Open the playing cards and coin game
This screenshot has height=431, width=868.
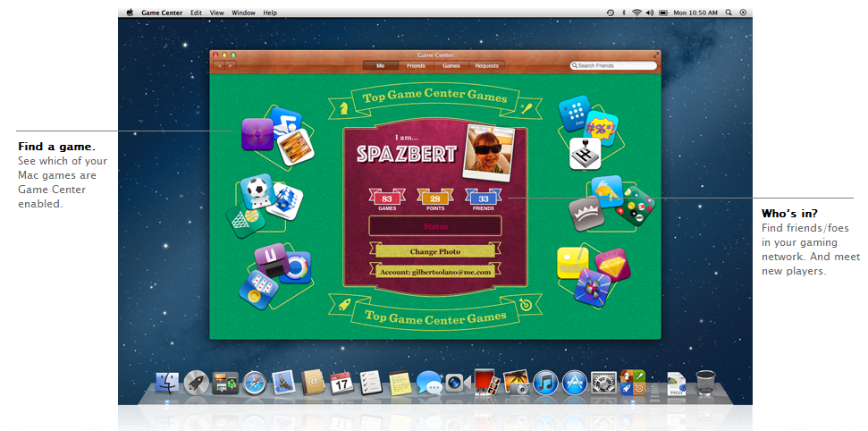[258, 290]
